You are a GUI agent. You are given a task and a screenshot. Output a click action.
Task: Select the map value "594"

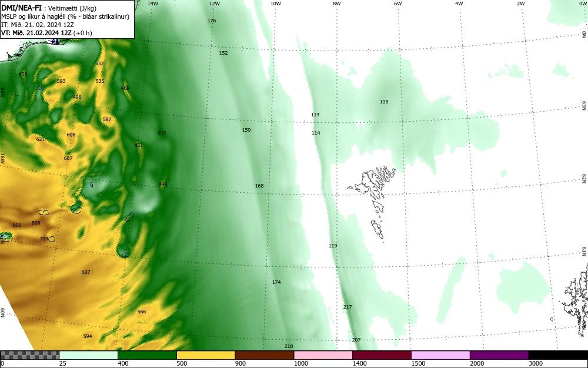point(88,336)
